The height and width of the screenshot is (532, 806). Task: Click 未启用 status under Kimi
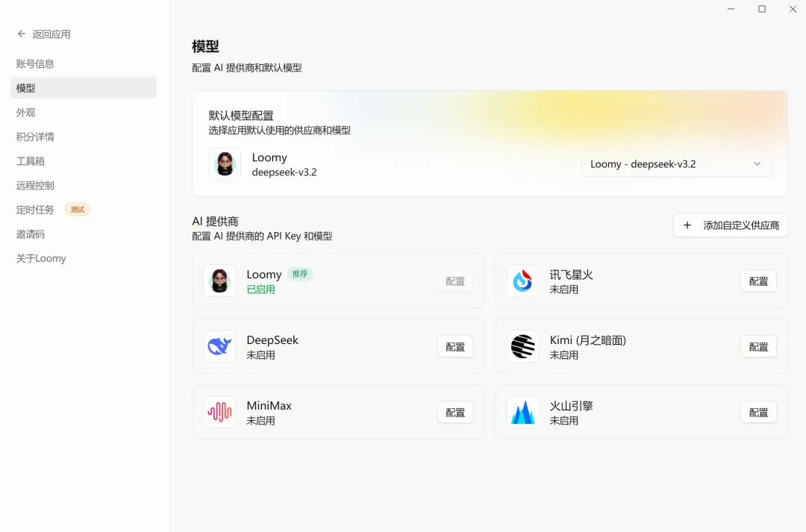564,355
